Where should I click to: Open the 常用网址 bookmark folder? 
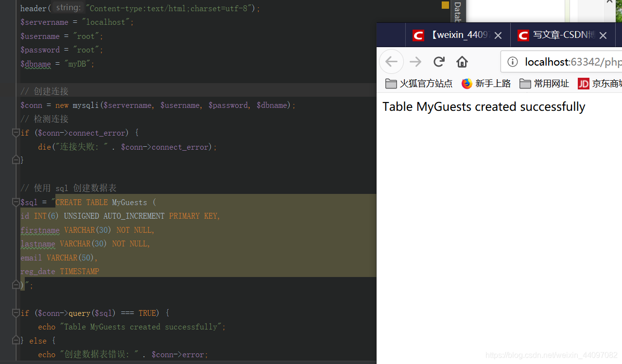click(544, 84)
